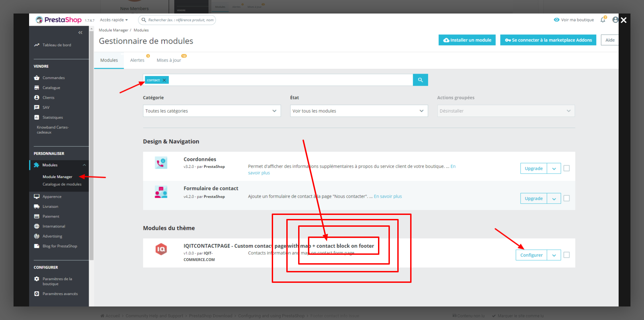This screenshot has width=644, height=320.
Task: Click the Formulaire de contact module icon
Action: pos(161,192)
